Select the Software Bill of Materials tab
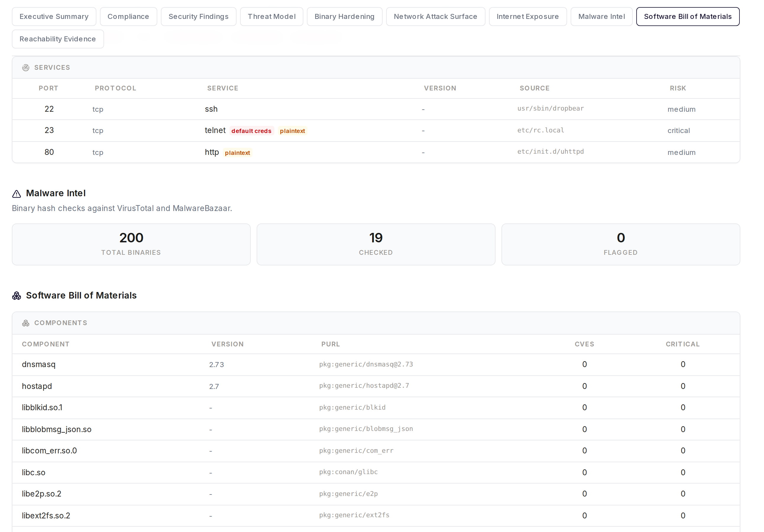This screenshot has height=532, width=764. pyautogui.click(x=687, y=17)
